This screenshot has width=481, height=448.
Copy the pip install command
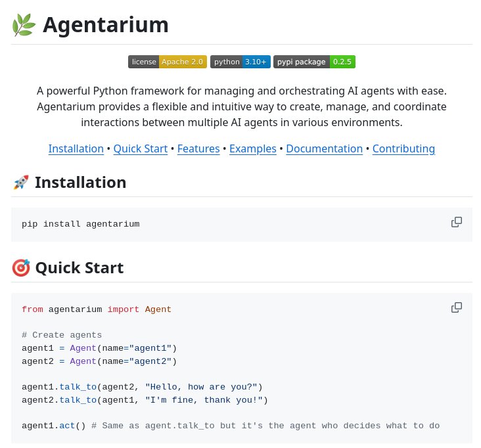(x=456, y=222)
